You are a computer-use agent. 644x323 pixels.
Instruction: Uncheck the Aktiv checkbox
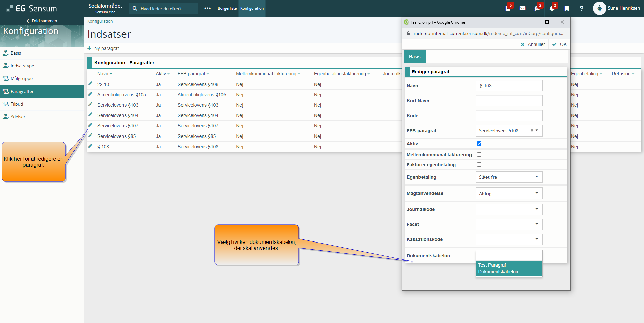(x=479, y=144)
